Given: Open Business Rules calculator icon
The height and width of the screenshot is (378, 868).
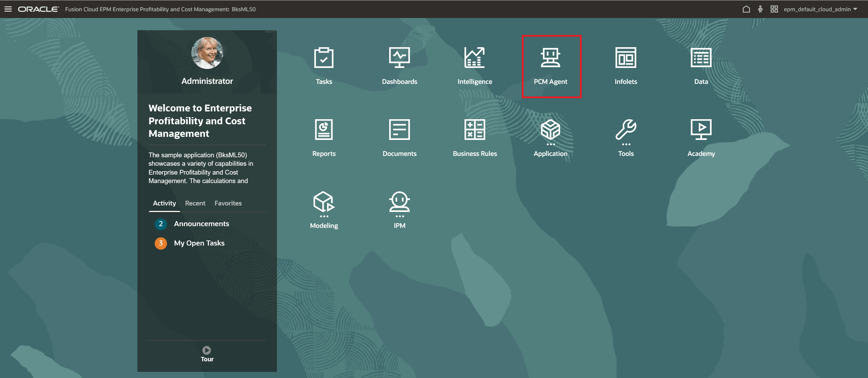Looking at the screenshot, I should [475, 130].
